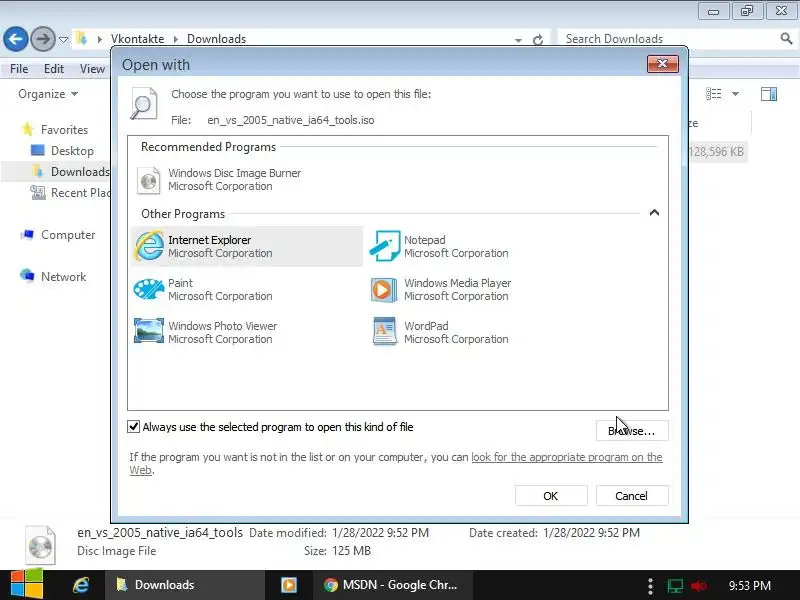The width and height of the screenshot is (800, 600).
Task: Open Recent Places in navigation pane
Action: tap(80, 192)
